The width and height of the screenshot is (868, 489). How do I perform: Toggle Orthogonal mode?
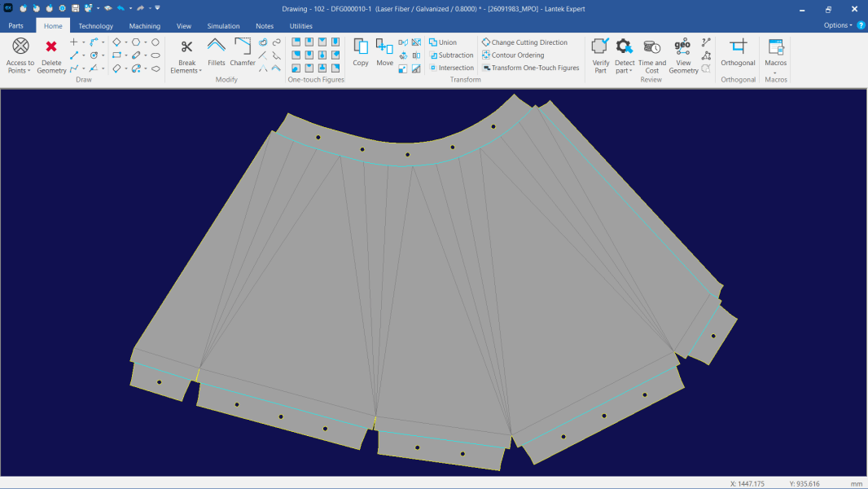[x=738, y=46]
